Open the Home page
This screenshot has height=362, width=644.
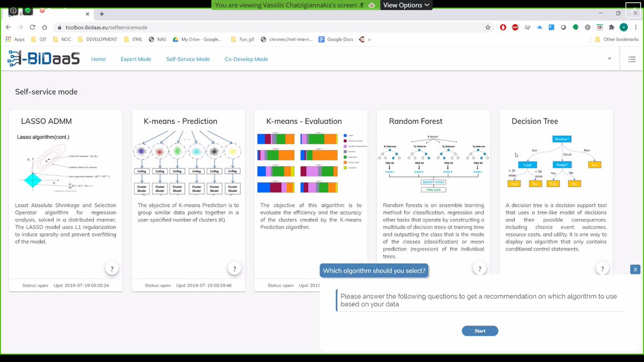pyautogui.click(x=98, y=59)
